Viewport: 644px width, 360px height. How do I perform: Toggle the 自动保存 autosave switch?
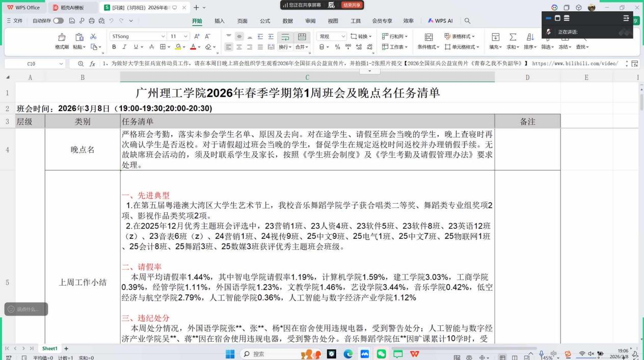click(59, 21)
